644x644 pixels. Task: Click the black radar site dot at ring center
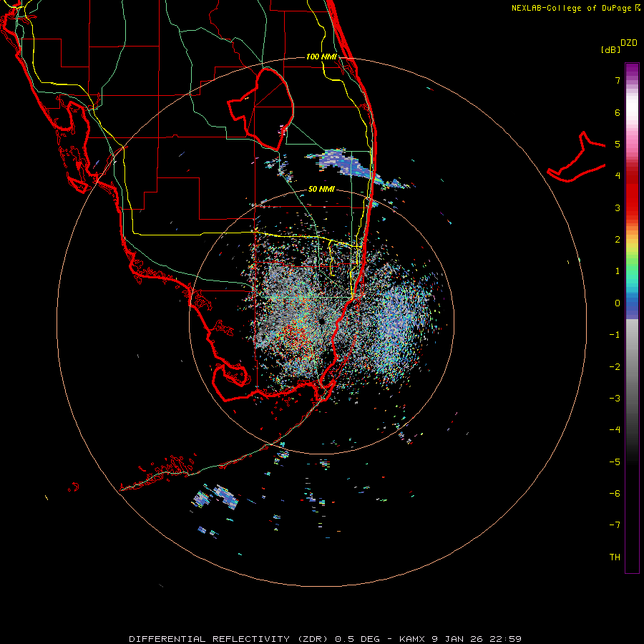tap(321, 321)
